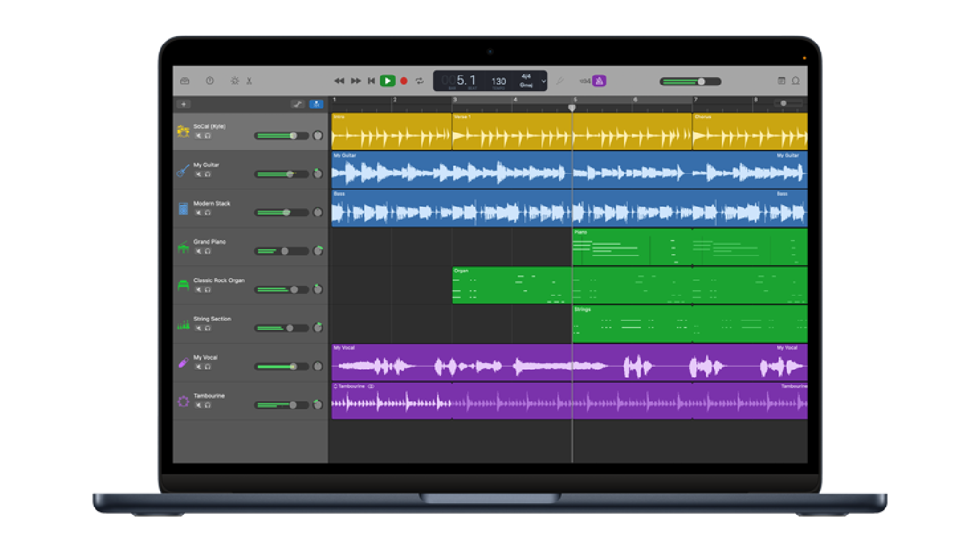Toggle the Count-in 1234 button
980x551 pixels.
tap(584, 81)
